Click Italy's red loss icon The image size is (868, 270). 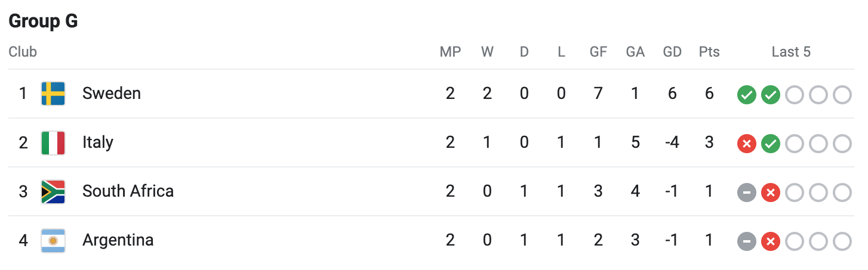(747, 144)
